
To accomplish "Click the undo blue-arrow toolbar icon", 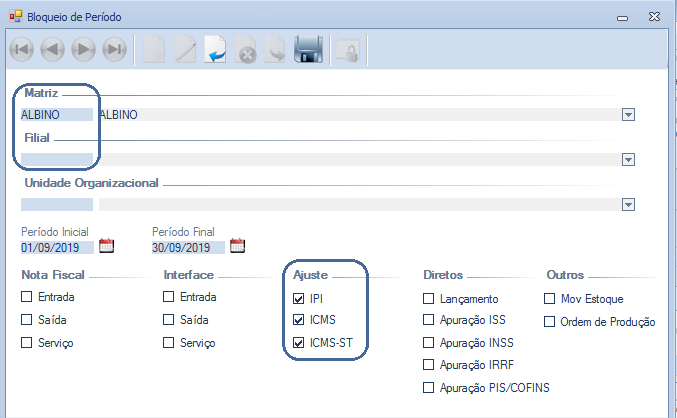I will tap(215, 50).
